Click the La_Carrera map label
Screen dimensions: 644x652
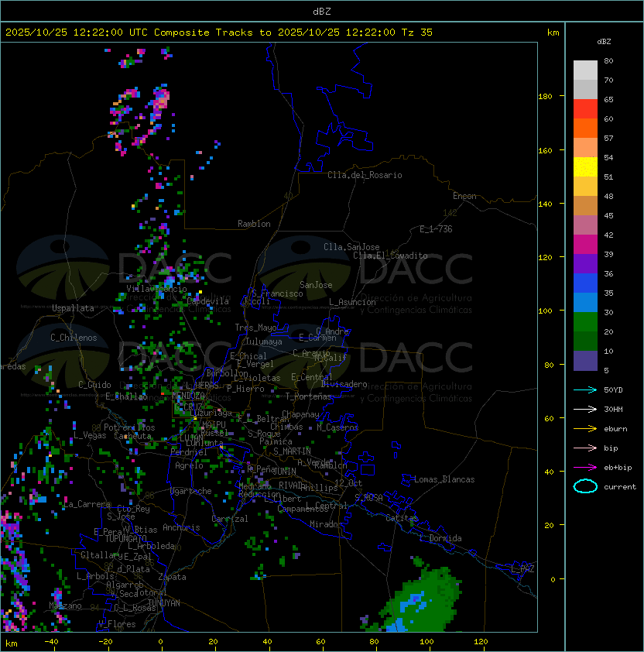pyautogui.click(x=87, y=504)
